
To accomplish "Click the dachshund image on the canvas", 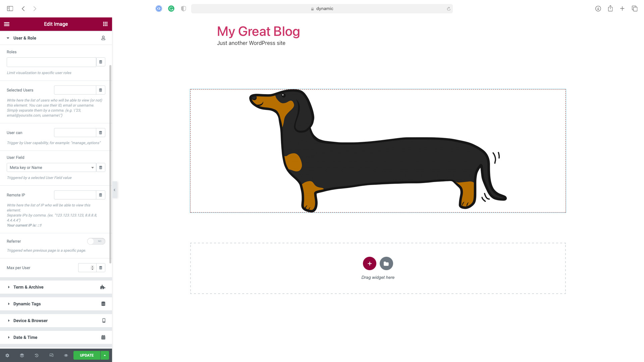I will pos(377,150).
